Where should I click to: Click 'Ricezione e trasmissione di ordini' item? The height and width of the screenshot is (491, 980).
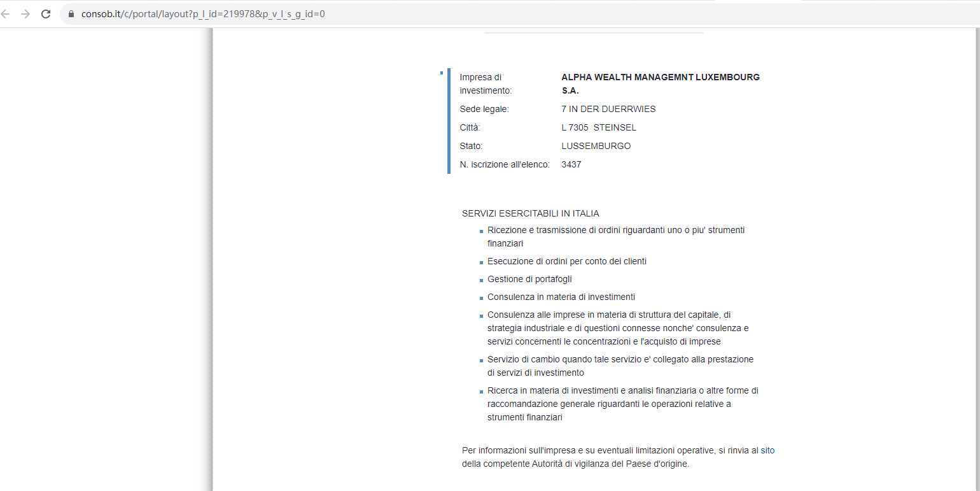click(616, 237)
